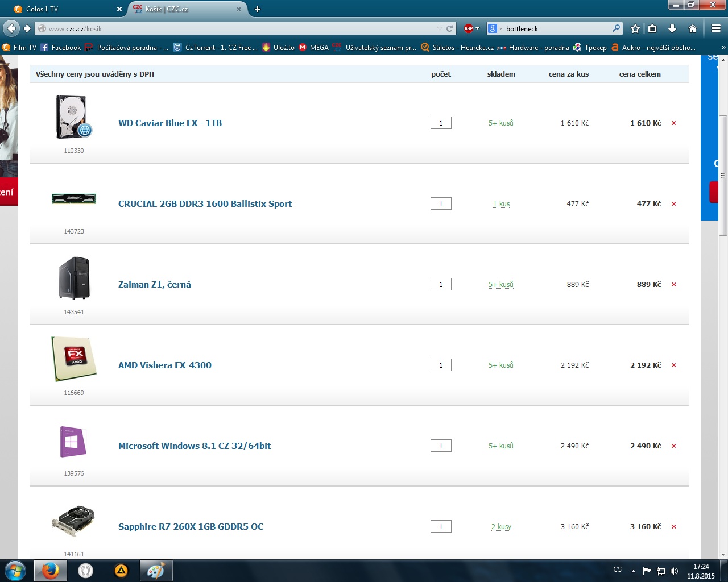Viewport: 728px width, 582px height.
Task: Open the Počítačová poradna bookmark
Action: point(127,48)
